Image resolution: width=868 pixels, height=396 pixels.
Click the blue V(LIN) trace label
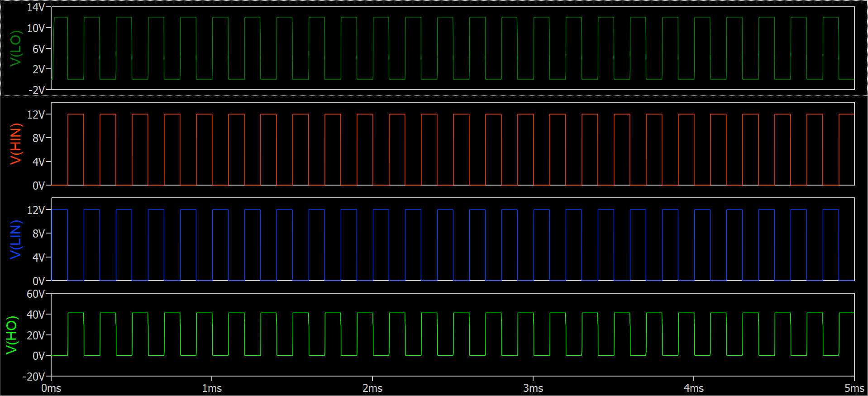tap(15, 239)
